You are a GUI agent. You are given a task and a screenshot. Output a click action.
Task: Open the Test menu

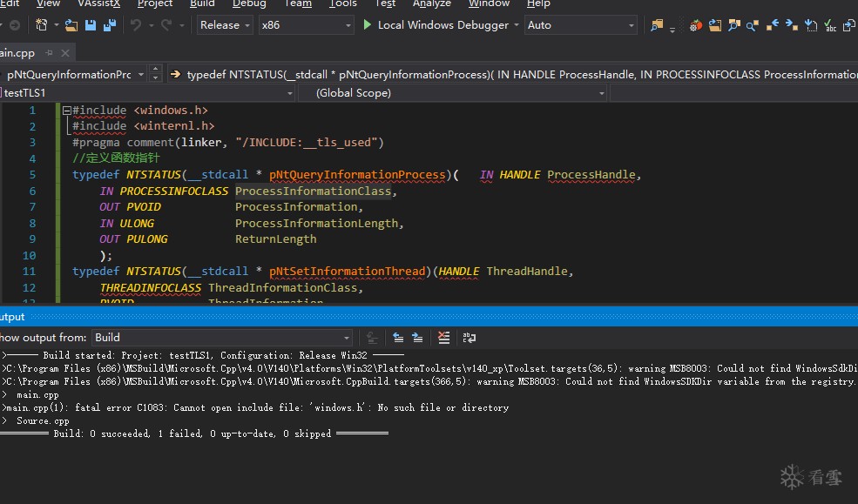point(385,3)
